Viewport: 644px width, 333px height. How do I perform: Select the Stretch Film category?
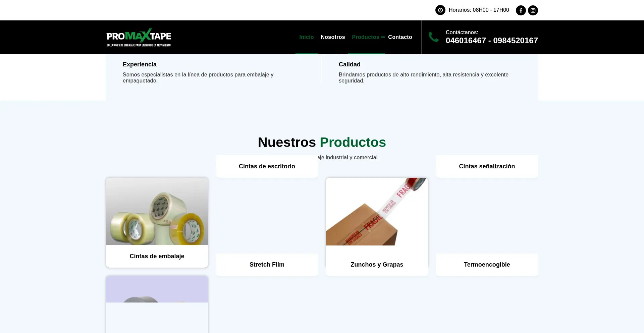click(267, 265)
